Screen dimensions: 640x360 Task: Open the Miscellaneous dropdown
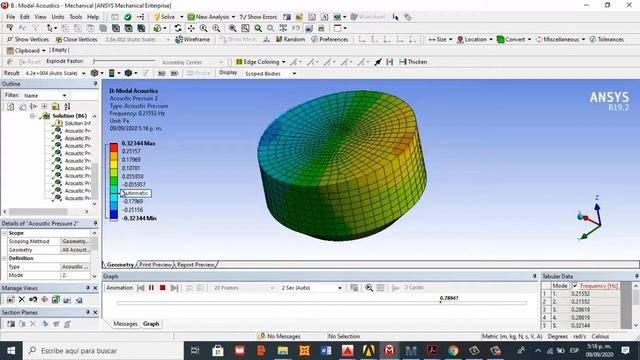pos(560,39)
